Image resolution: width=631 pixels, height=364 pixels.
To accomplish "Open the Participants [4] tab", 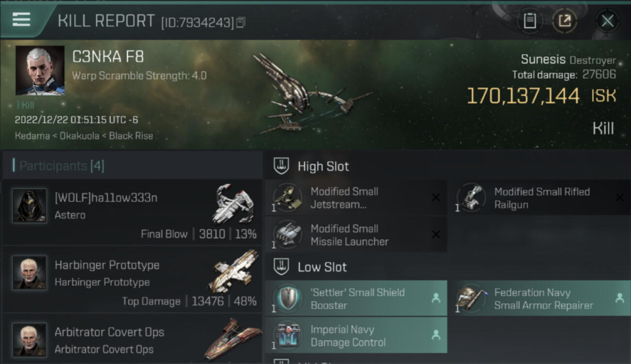I will [x=62, y=166].
